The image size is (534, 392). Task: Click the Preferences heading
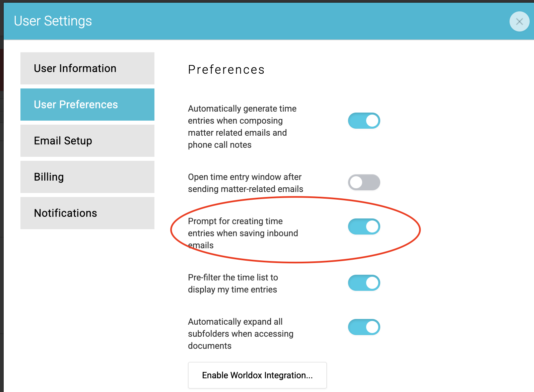pyautogui.click(x=226, y=70)
